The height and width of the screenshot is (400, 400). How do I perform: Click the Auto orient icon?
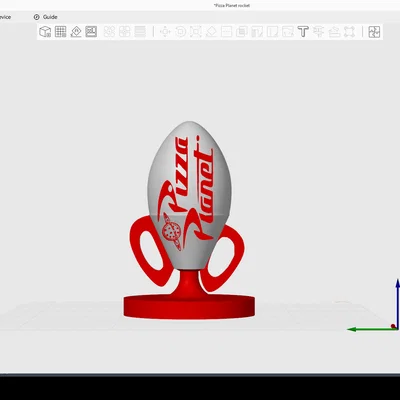tap(76, 32)
